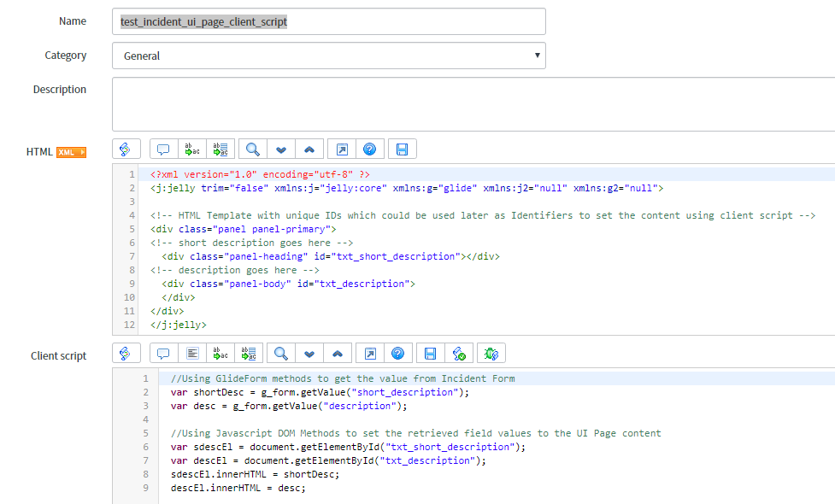The height and width of the screenshot is (504, 835).
Task: Click the 'Using Javascript DOM Methods' comment line
Action: pyautogui.click(x=416, y=434)
